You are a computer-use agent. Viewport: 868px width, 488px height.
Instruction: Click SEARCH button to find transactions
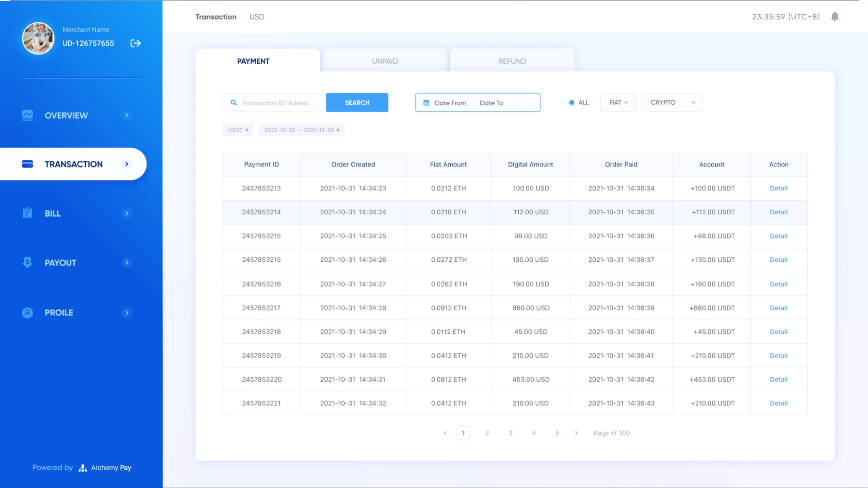pyautogui.click(x=356, y=103)
